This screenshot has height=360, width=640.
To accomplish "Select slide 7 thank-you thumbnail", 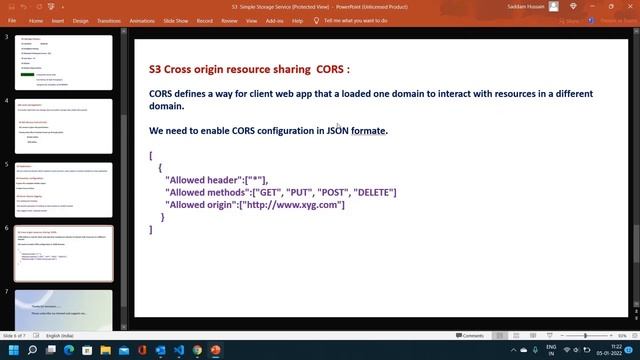I will tap(64, 310).
